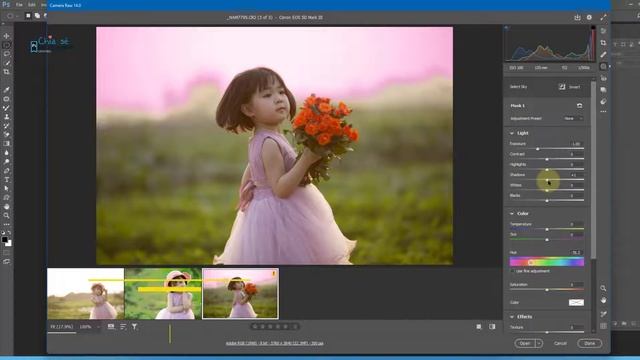Reset the Mask 1 adjustments icon
This screenshot has width=640, height=360.
pos(579,106)
